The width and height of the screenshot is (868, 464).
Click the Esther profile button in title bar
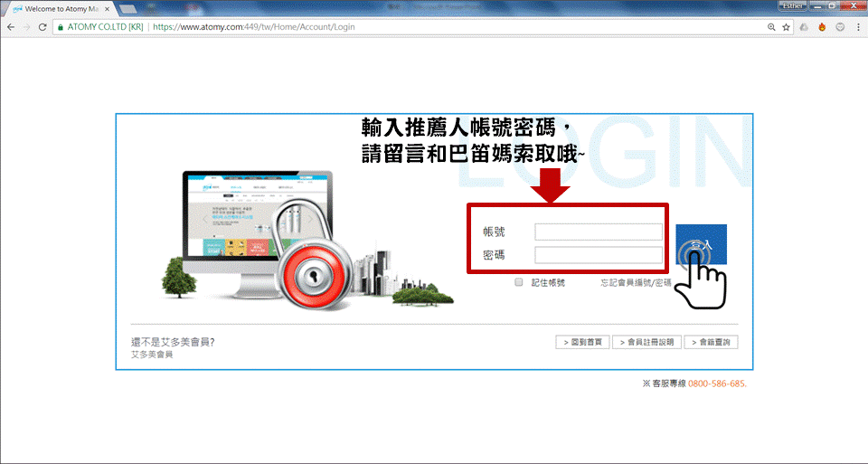(x=793, y=5)
